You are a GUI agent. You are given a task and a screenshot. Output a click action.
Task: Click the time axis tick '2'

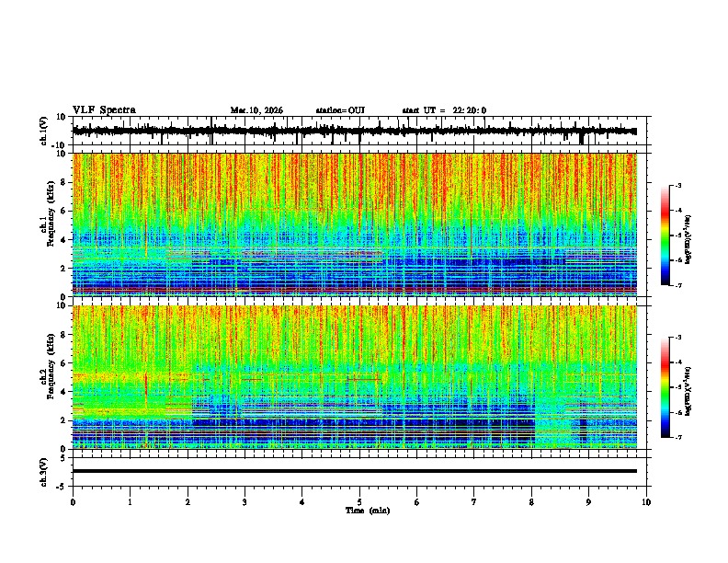[188, 502]
